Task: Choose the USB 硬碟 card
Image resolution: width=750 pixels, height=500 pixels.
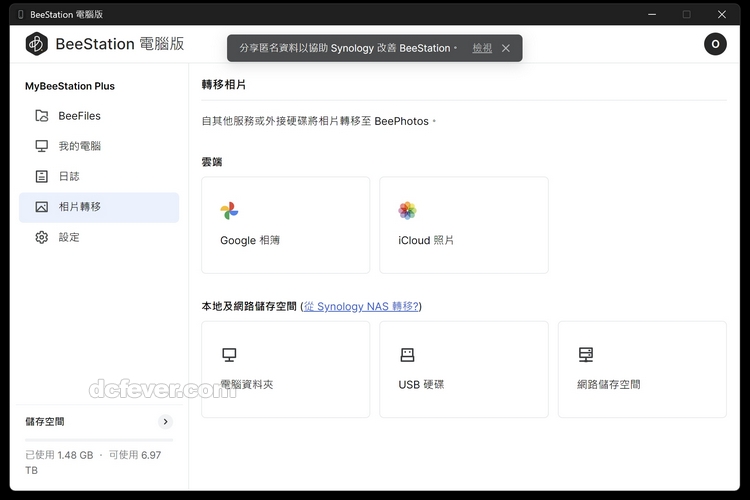Action: (x=464, y=369)
